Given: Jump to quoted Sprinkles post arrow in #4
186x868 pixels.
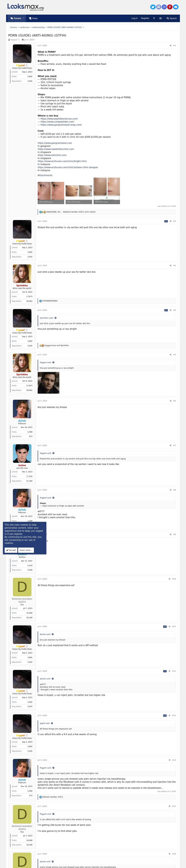Looking at the screenshot, I should [55, 318].
